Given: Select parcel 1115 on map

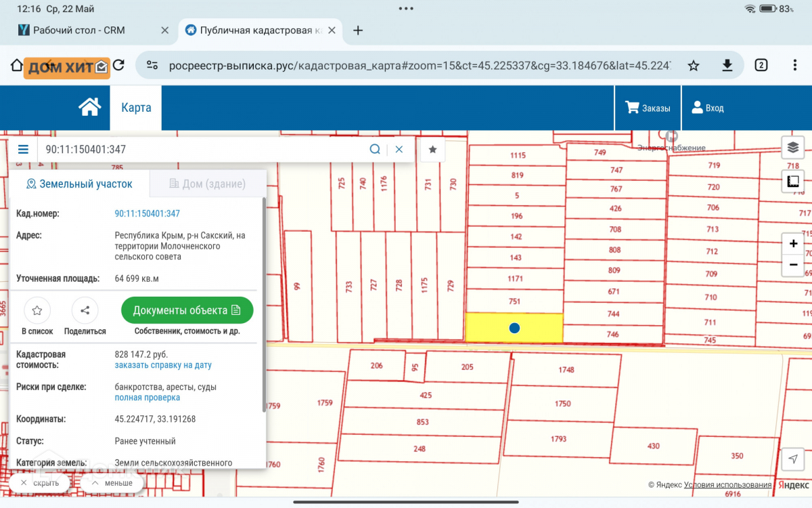Looking at the screenshot, I should [518, 155].
